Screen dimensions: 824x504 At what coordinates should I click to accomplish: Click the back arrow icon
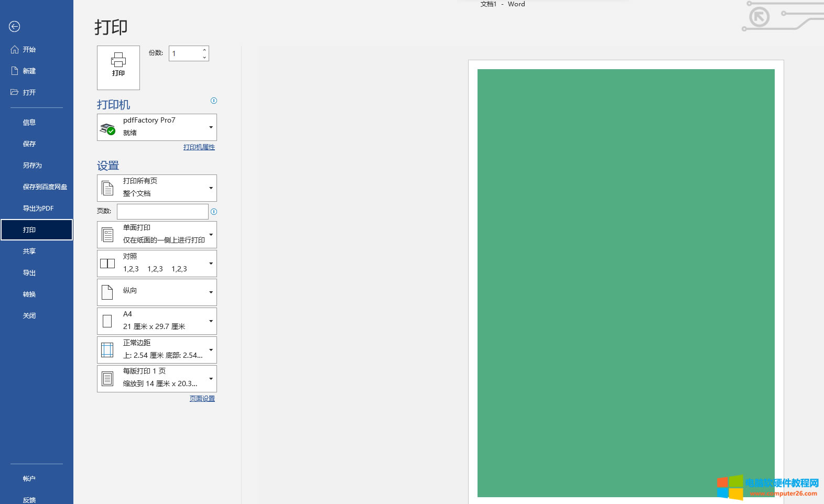click(x=15, y=27)
